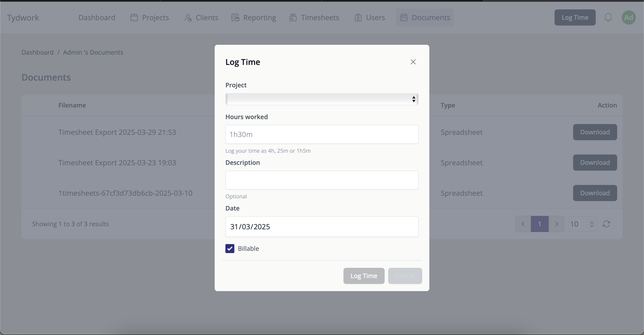Click the Users badge icon
Viewport: 644px width, 335px height.
pyautogui.click(x=358, y=17)
